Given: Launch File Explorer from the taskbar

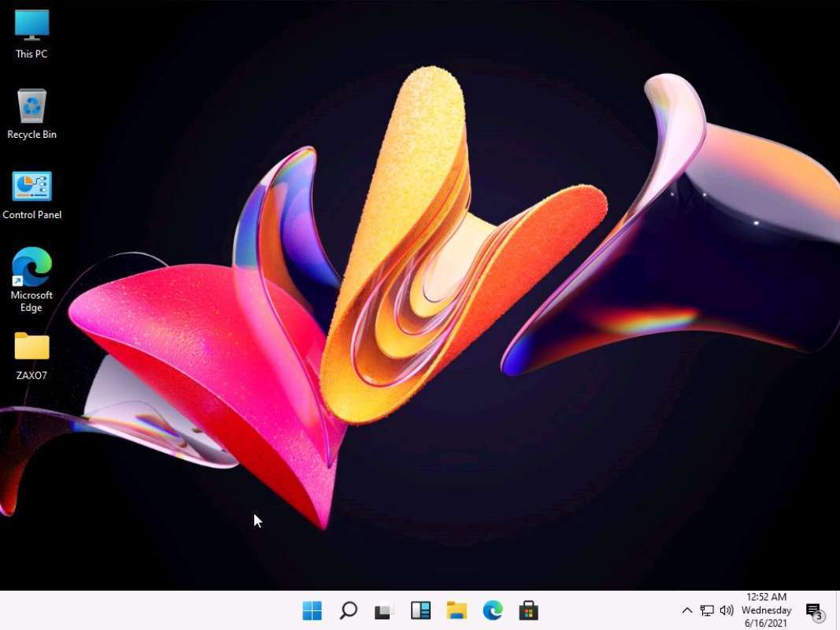Looking at the screenshot, I should click(457, 610).
